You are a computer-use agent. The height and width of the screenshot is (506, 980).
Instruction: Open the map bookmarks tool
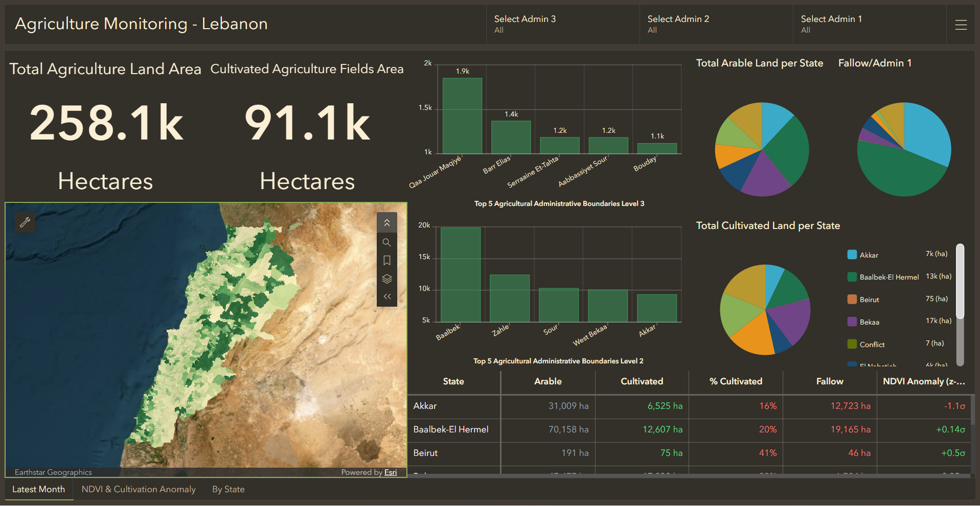387,261
